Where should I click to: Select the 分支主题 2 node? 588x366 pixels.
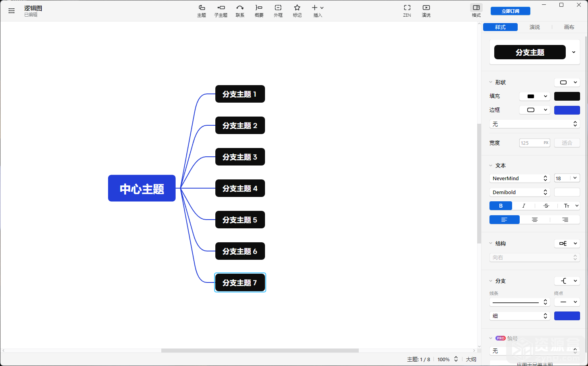(x=240, y=125)
